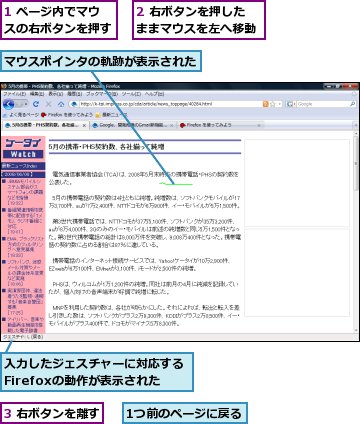Close the Firefox を使ってみよう tab
The width and height of the screenshot is (360, 424).
pyautogui.click(x=259, y=126)
